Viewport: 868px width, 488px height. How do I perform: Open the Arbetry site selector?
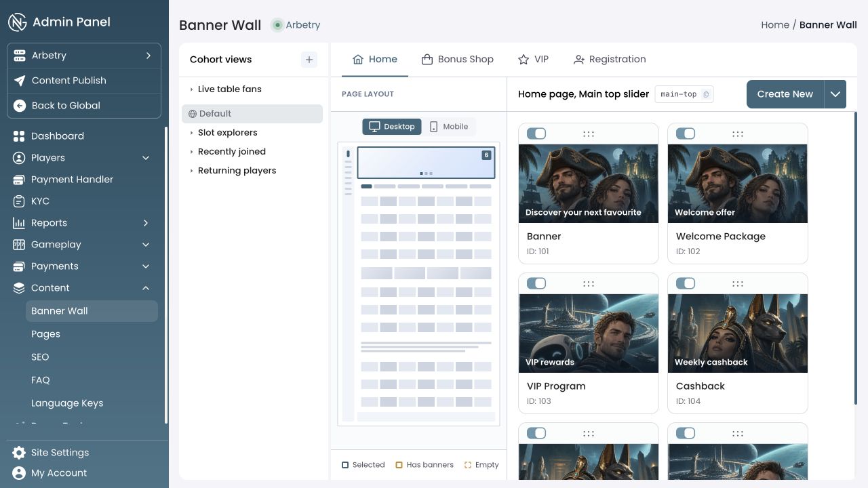pos(84,56)
